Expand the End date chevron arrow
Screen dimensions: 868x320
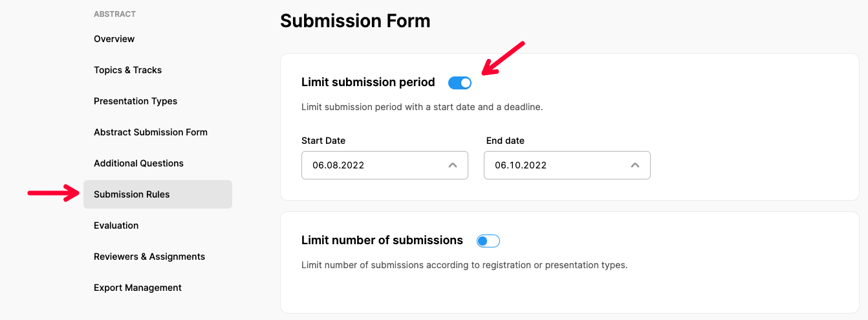point(635,165)
